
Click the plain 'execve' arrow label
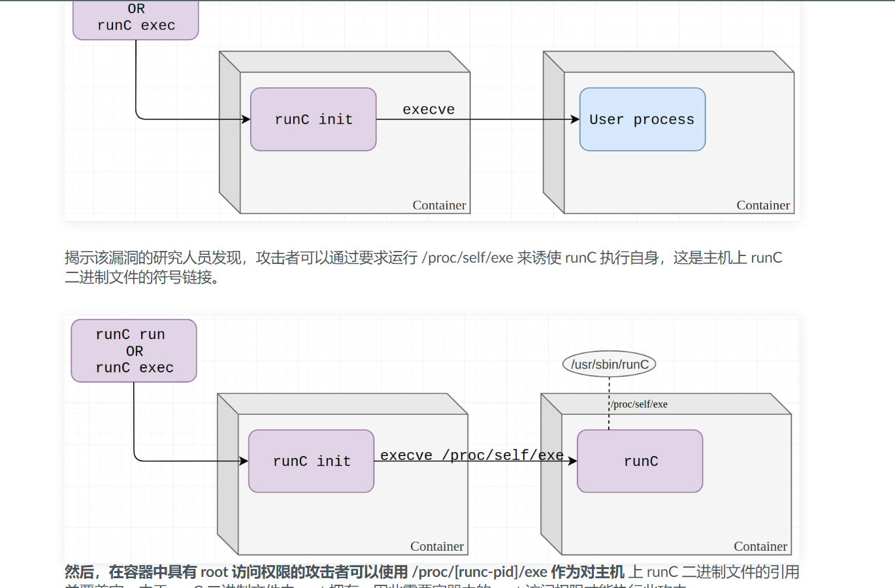click(x=429, y=110)
